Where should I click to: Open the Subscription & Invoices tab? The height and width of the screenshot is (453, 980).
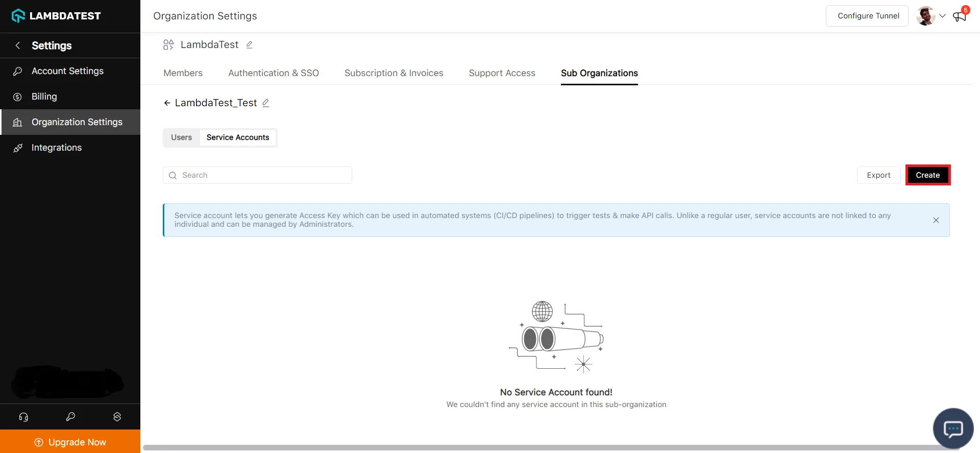coord(394,73)
